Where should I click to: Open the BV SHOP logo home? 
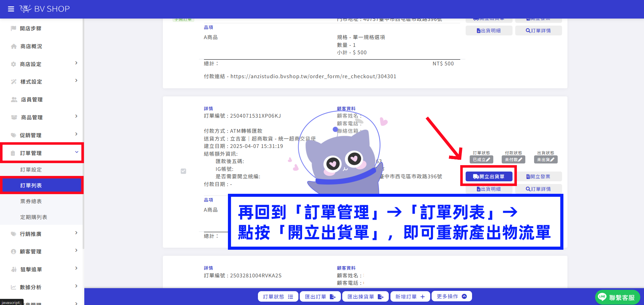tap(45, 9)
